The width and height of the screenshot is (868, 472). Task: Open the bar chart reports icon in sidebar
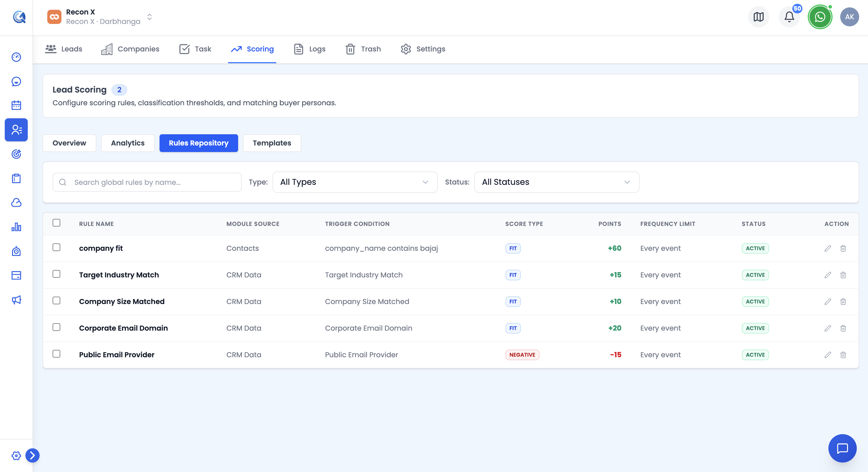pos(16,227)
